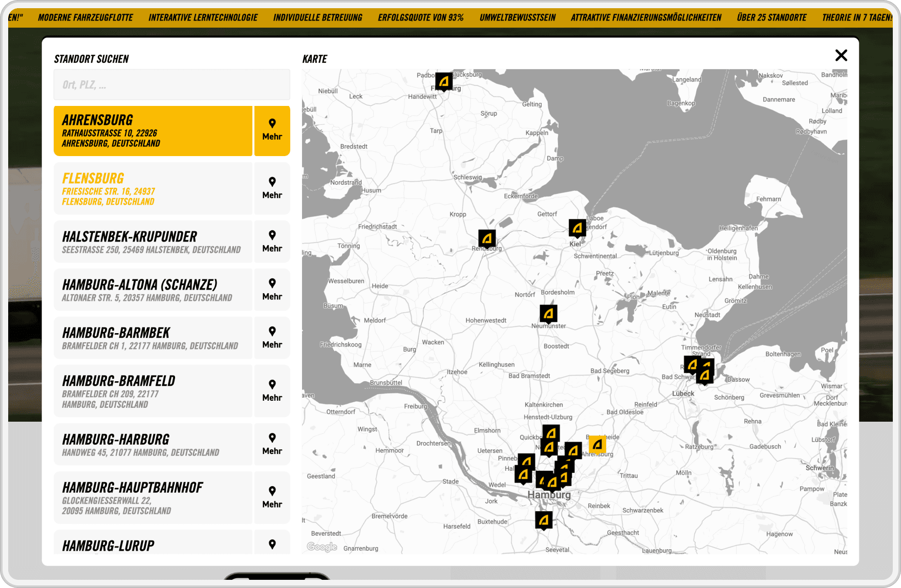901x588 pixels.
Task: Click the Hamburg-Lurup location pin icon
Action: coord(272,545)
